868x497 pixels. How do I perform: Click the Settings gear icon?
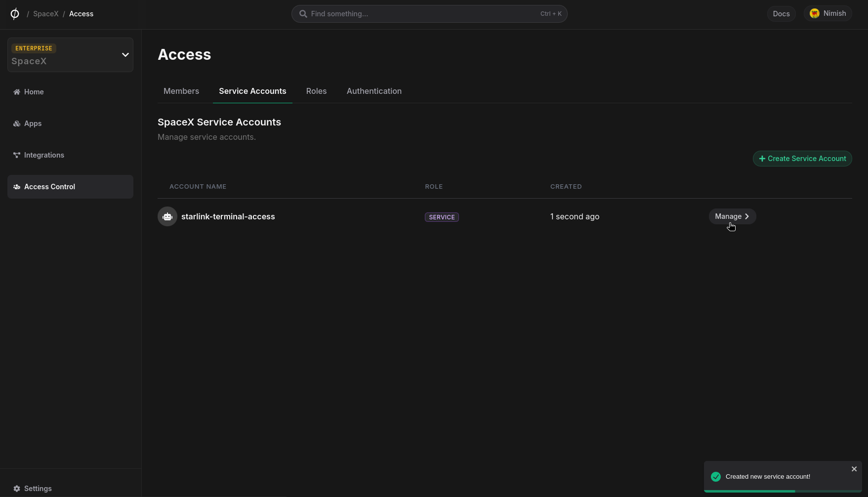[x=17, y=489]
